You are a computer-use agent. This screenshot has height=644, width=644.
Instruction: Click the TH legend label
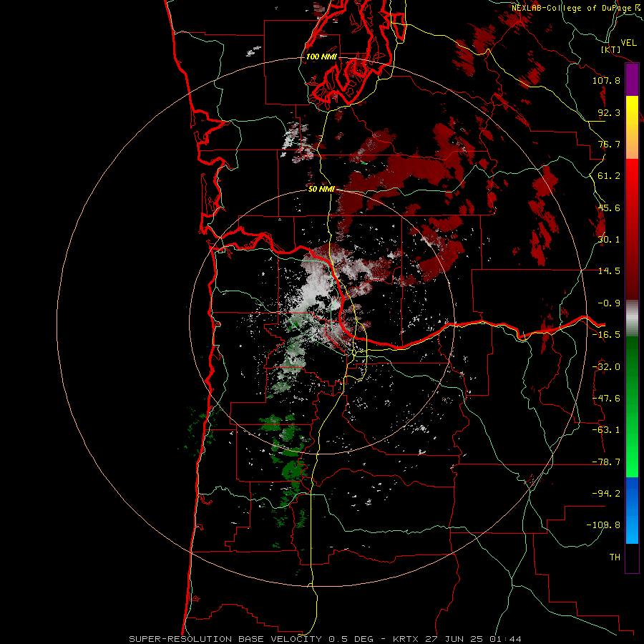pyautogui.click(x=615, y=557)
